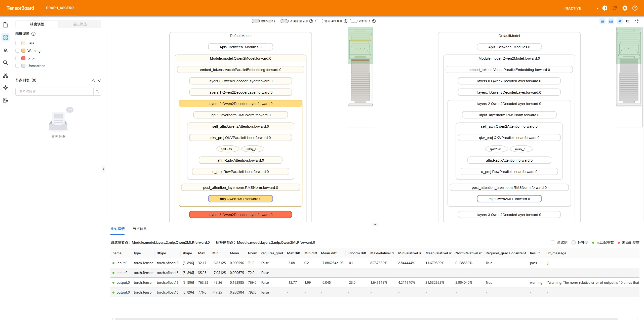Screen dimensions: 644x322
Task: Click the Warning color swatch
Action: (23, 51)
